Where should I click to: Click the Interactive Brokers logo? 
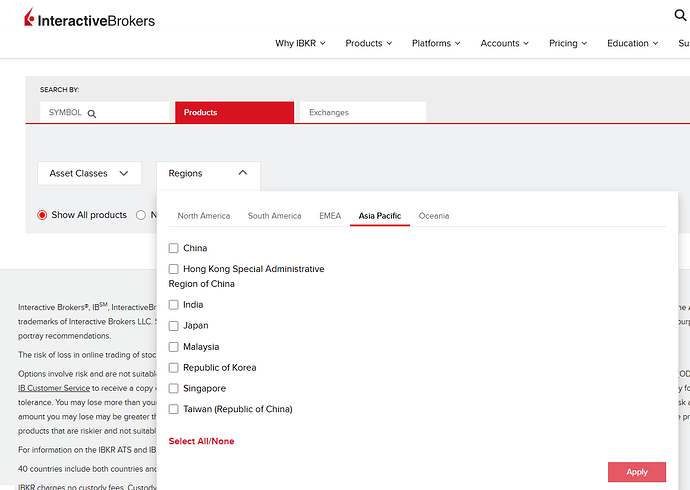(89, 18)
